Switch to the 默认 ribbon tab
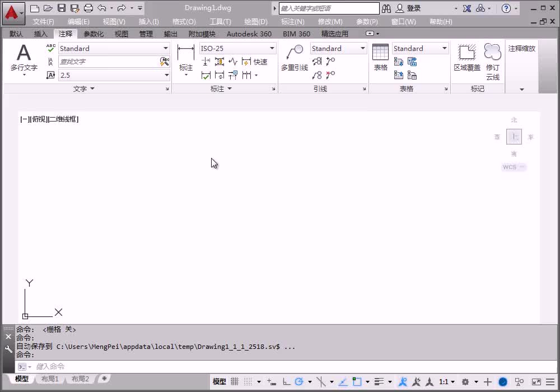 click(16, 34)
